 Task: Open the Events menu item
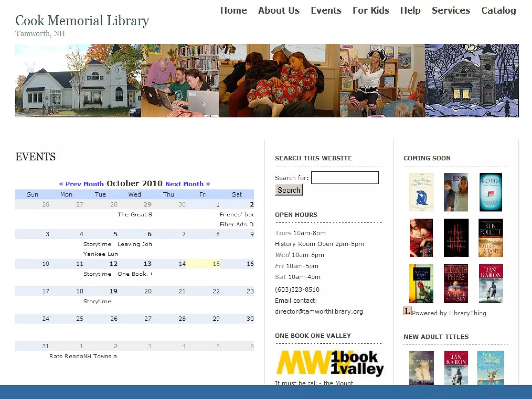[x=326, y=10]
